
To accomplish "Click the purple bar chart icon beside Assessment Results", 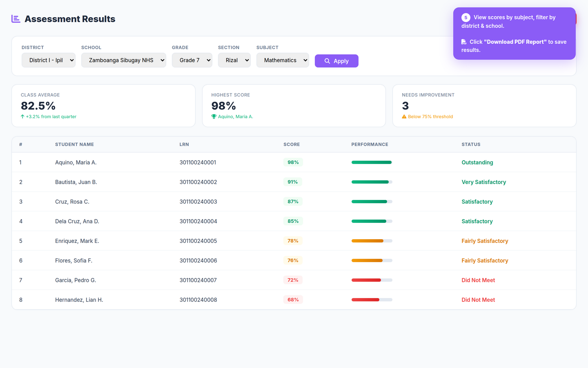I will click(15, 18).
